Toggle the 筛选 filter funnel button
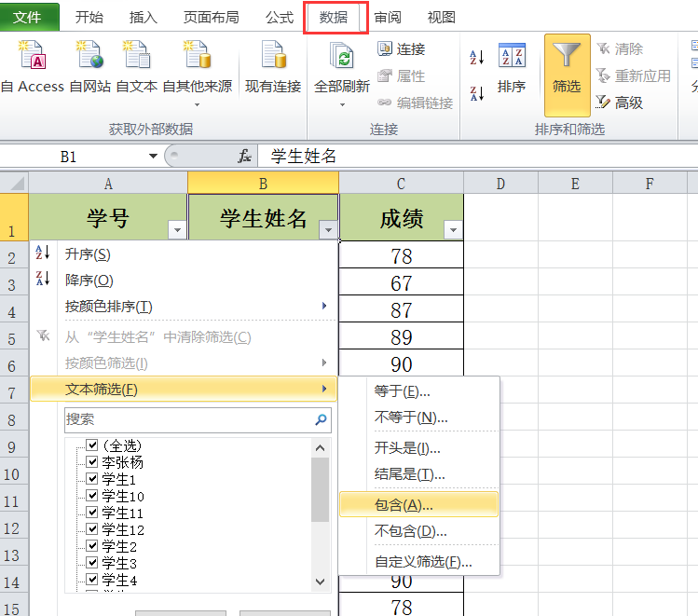Viewport: 698px width, 616px height. click(568, 75)
